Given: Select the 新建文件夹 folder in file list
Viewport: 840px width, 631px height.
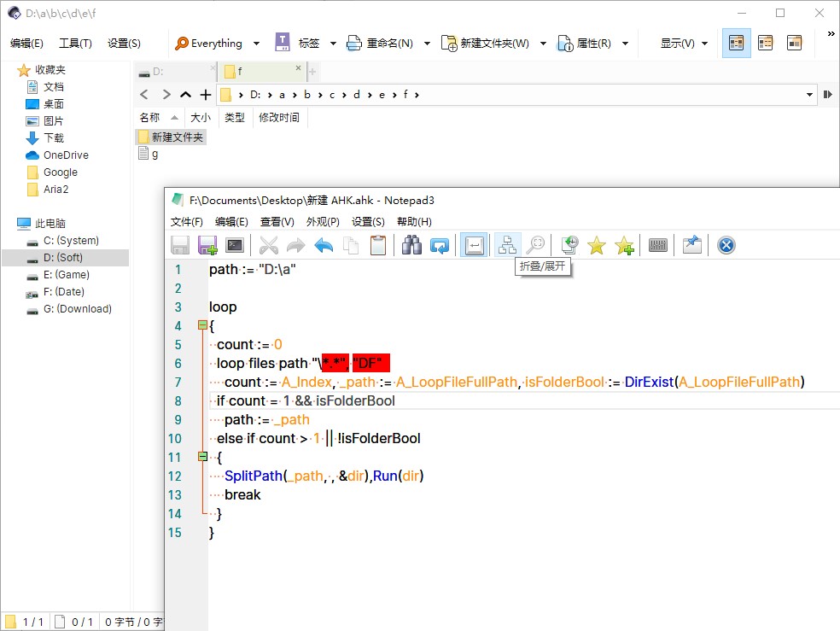Looking at the screenshot, I should tap(177, 137).
